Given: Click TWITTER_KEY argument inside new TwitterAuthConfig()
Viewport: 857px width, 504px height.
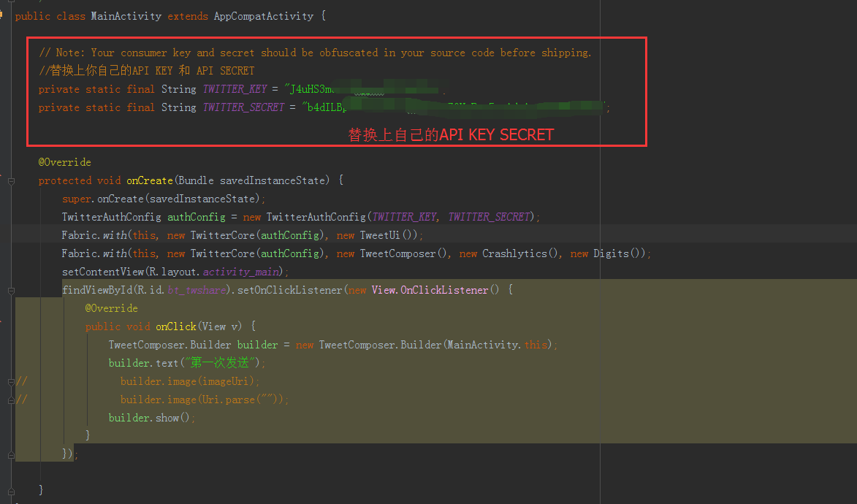Looking at the screenshot, I should click(x=405, y=217).
